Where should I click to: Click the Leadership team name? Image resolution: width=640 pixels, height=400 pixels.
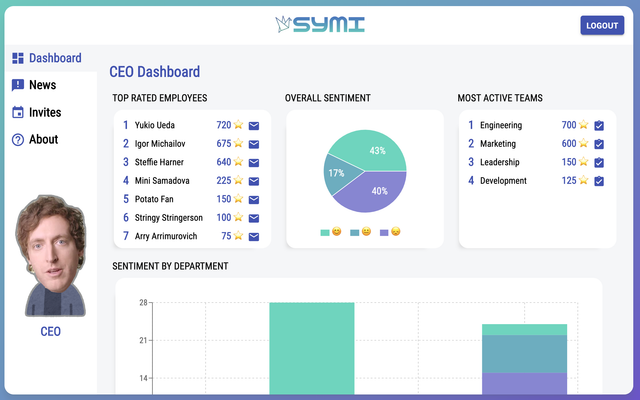pos(500,162)
